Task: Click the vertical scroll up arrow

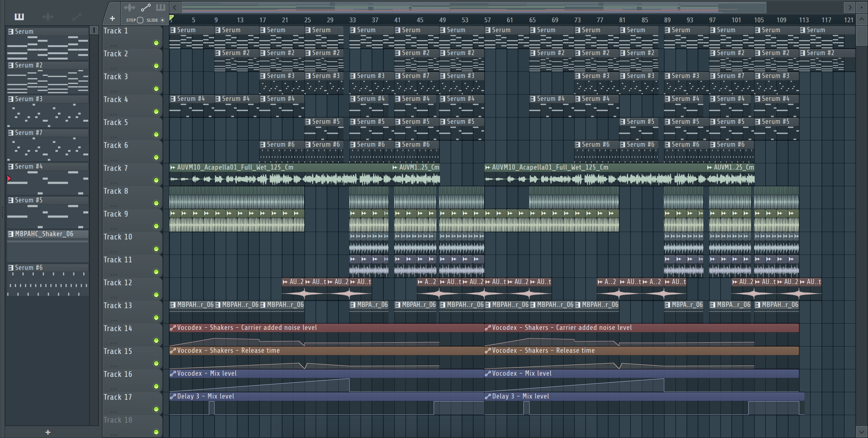Action: pos(862,19)
